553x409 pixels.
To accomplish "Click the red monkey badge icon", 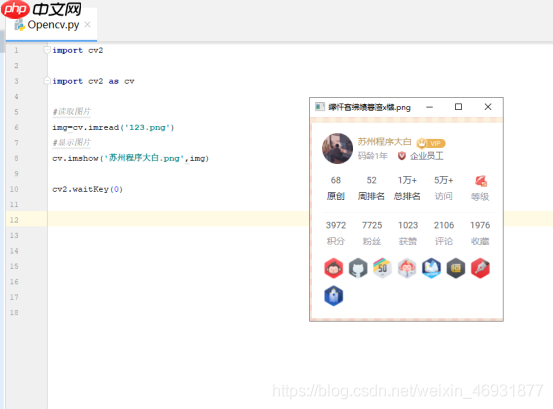I will 333,268.
